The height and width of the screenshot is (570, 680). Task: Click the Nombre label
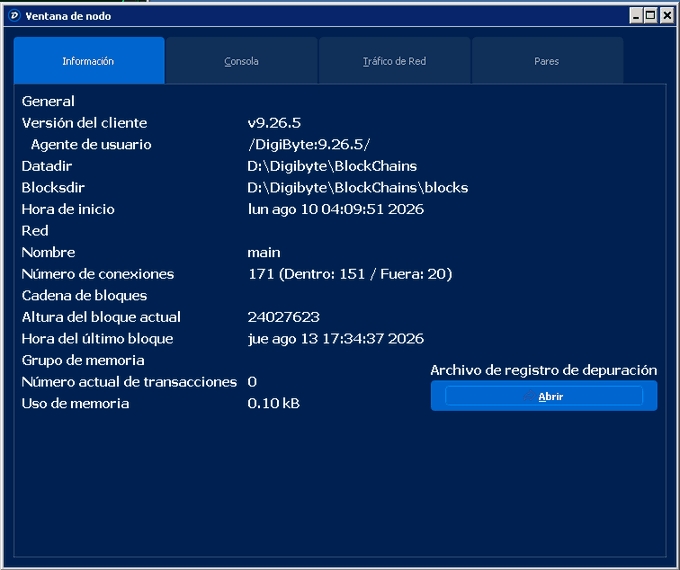(x=49, y=252)
